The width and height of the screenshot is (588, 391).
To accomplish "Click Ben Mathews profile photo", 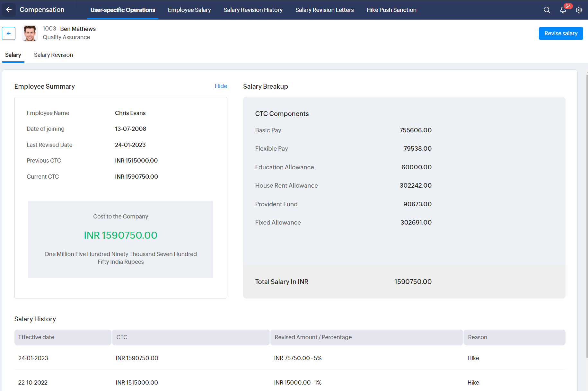I will [30, 33].
